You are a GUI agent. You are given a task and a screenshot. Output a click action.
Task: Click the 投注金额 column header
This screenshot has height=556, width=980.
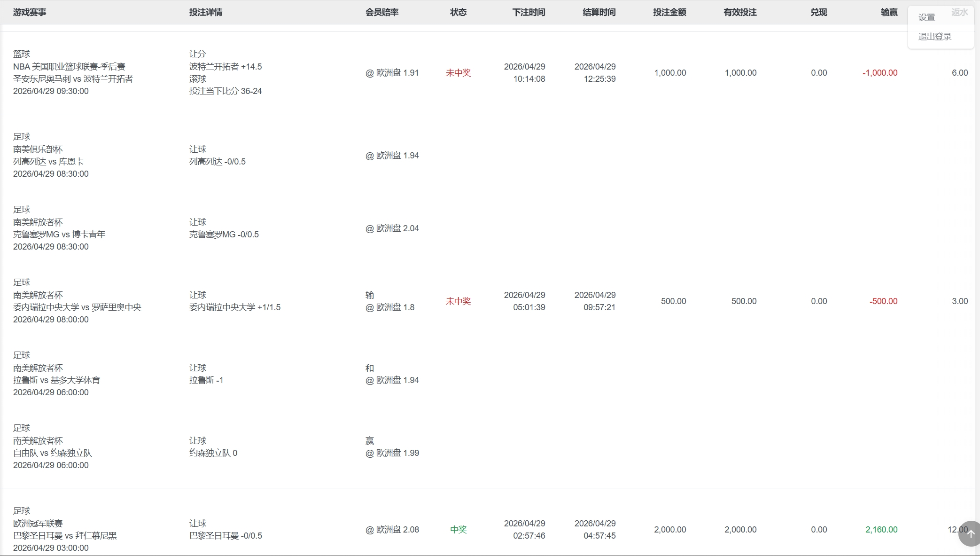coord(669,12)
